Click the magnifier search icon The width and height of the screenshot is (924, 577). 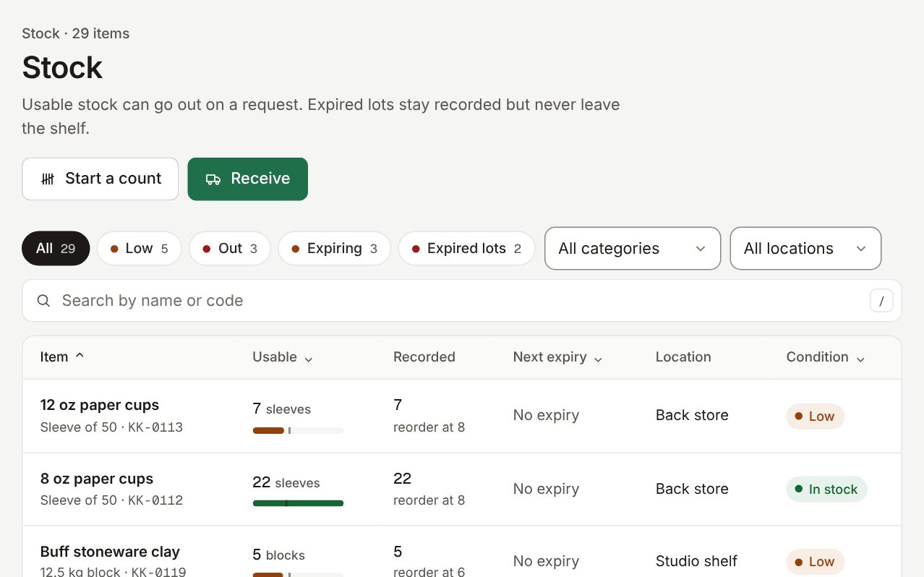click(43, 301)
